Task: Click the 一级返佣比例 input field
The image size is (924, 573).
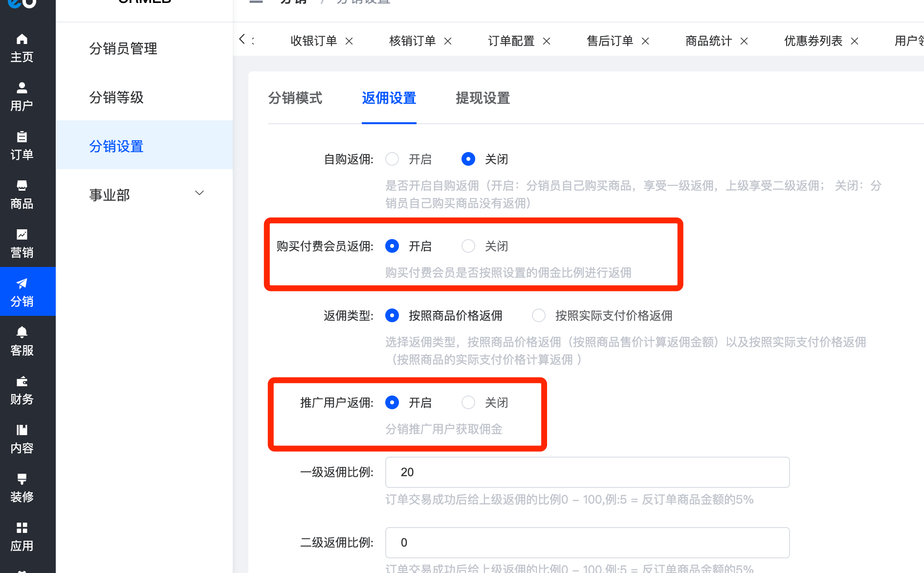Action: click(x=588, y=472)
